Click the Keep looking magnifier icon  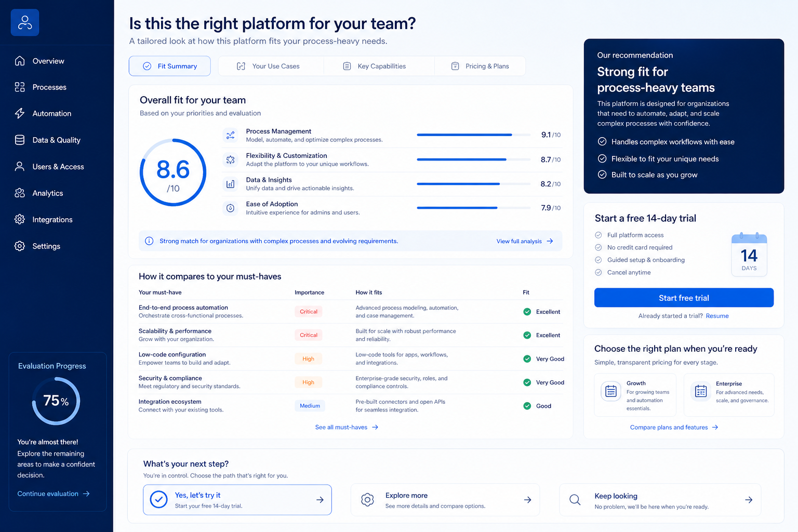point(575,500)
